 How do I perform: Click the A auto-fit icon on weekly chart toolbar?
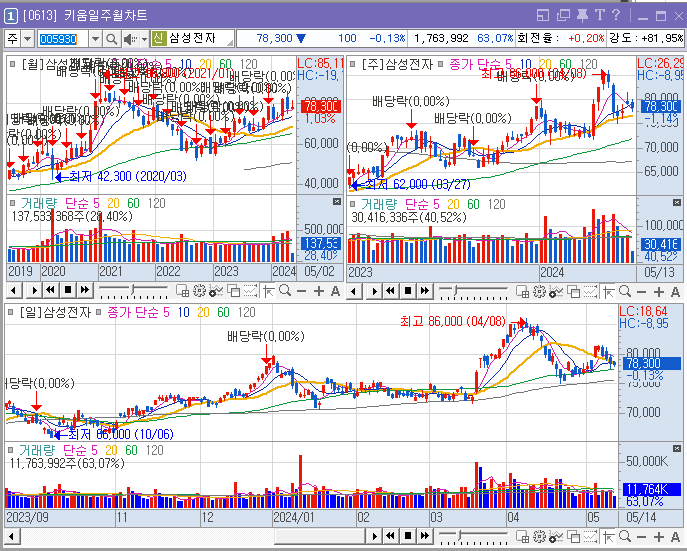(675, 292)
